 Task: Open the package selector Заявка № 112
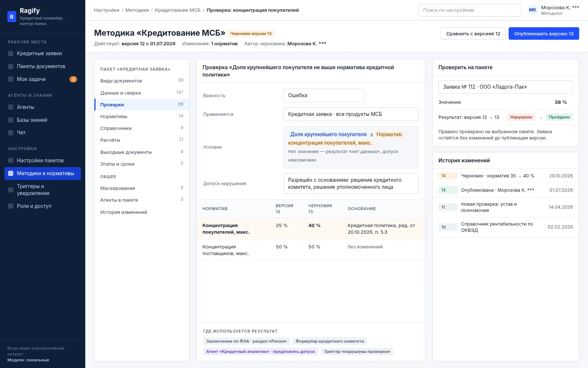(x=506, y=87)
